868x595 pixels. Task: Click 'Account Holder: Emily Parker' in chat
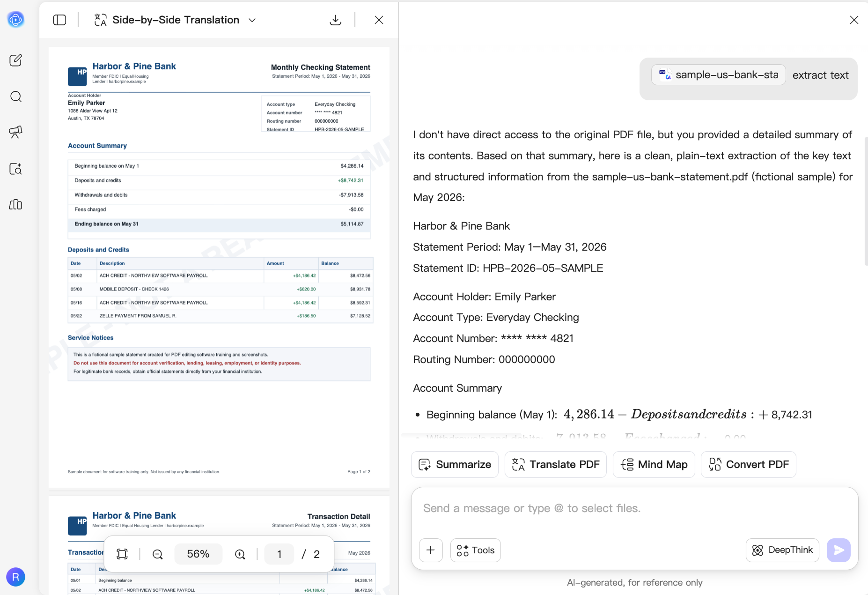[485, 297]
